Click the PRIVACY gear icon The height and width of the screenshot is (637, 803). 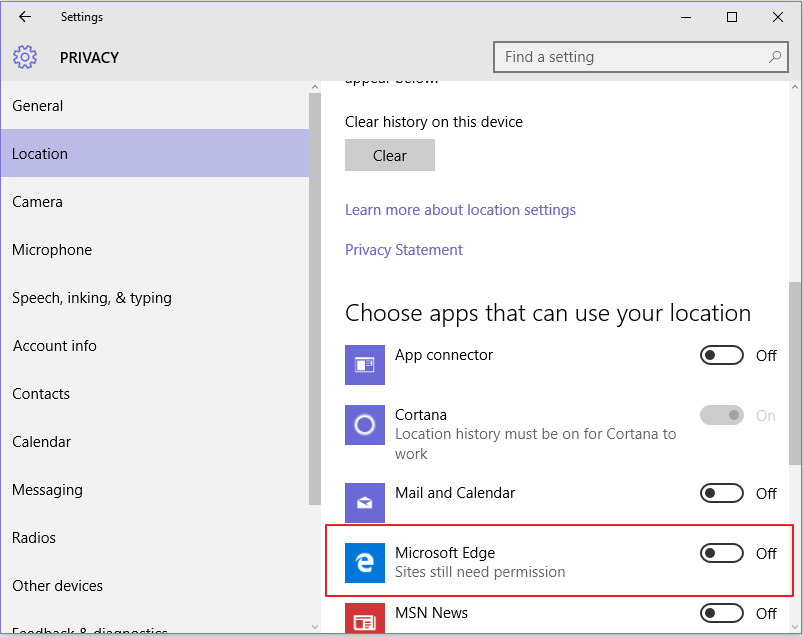click(x=24, y=57)
